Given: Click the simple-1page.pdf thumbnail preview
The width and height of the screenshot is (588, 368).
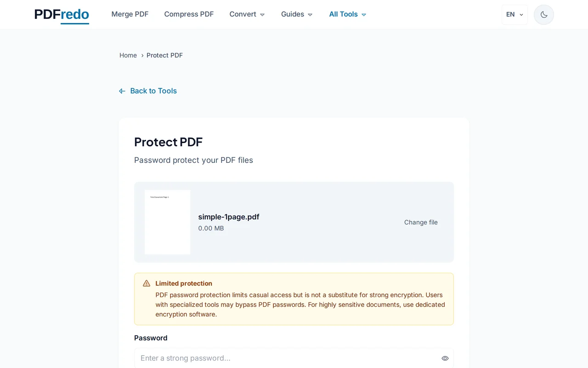Looking at the screenshot, I should (x=167, y=222).
